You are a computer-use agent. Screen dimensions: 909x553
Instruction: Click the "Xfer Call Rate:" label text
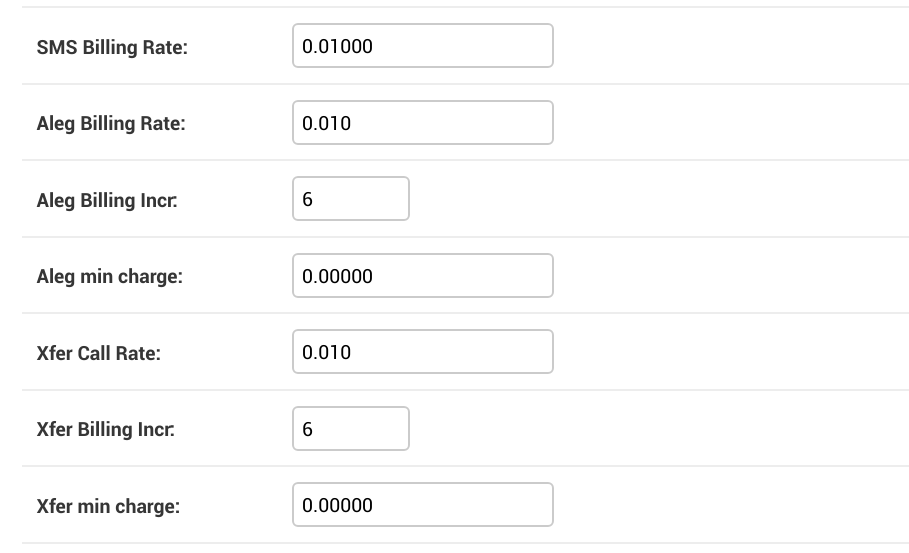point(99,353)
